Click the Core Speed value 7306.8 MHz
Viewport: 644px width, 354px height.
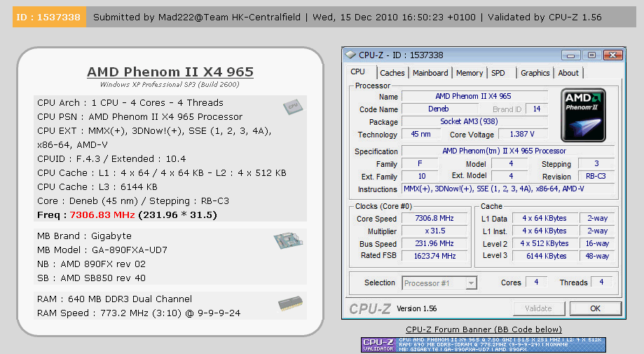pyautogui.click(x=434, y=218)
